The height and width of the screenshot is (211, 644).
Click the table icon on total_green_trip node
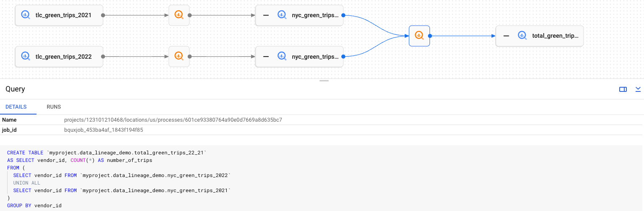(522, 36)
